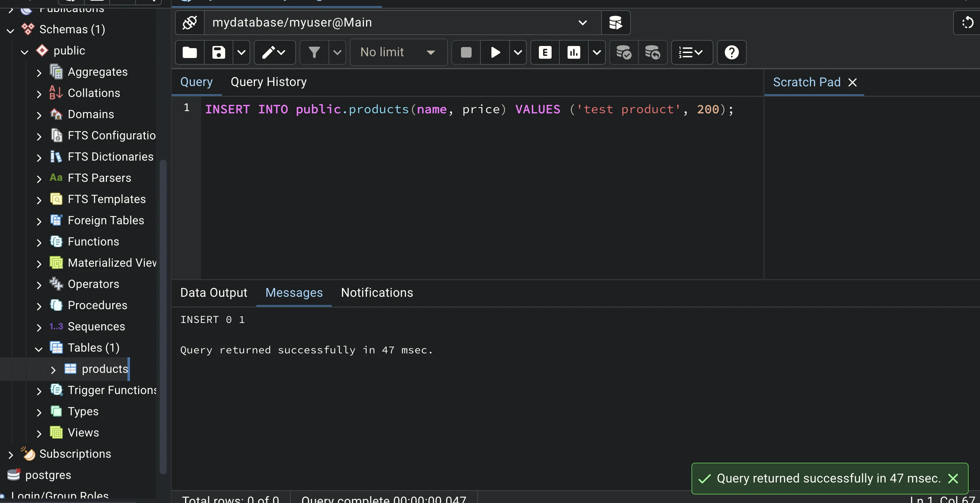Click inside the SQL query editor line
This screenshot has width=980, height=503.
[469, 110]
